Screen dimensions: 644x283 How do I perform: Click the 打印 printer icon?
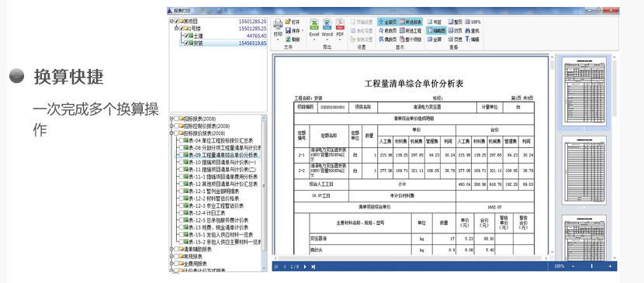coord(278,25)
